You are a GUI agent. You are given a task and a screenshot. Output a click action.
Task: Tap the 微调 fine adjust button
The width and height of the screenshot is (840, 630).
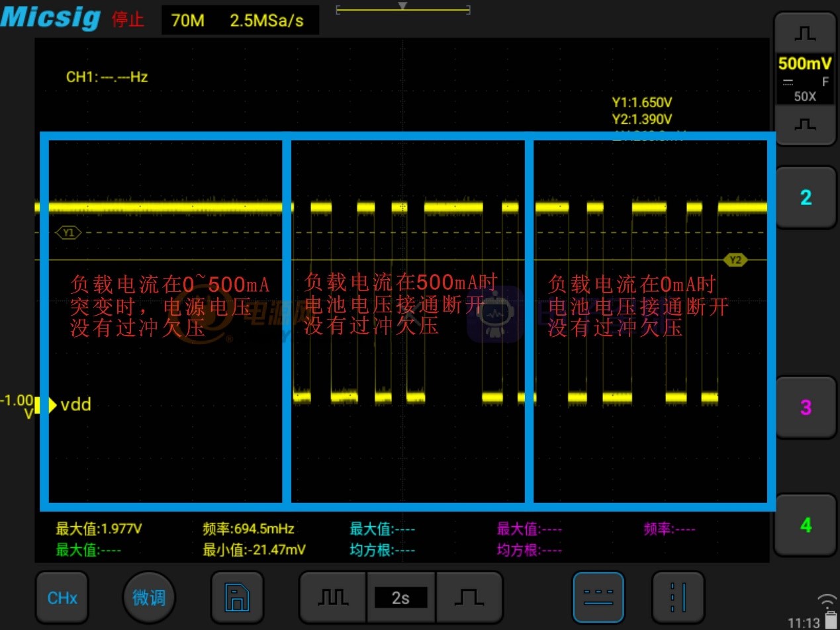pyautogui.click(x=149, y=598)
